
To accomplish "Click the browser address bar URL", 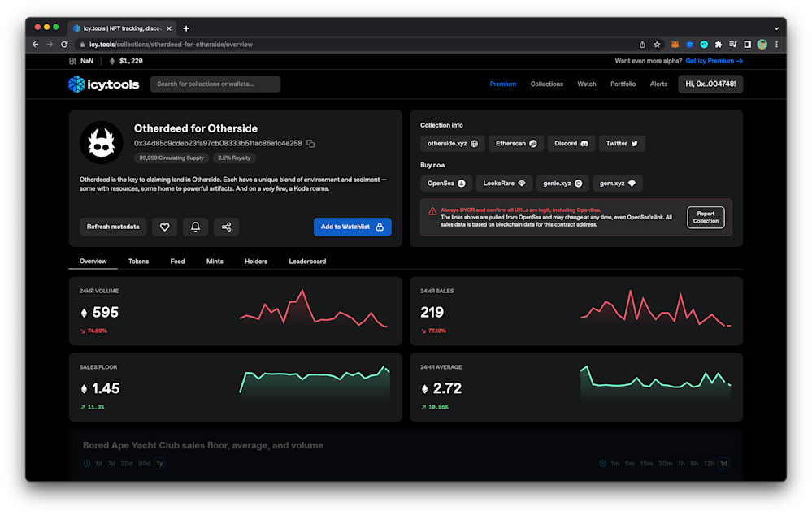I will 171,45.
